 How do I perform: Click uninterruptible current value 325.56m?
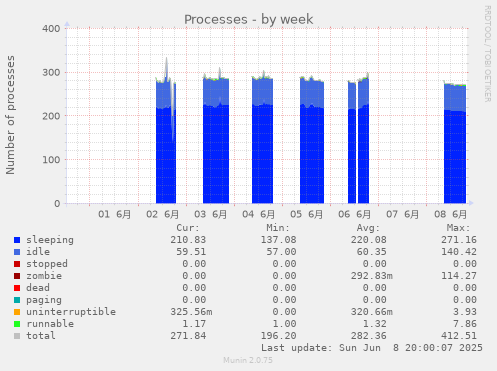191,312
